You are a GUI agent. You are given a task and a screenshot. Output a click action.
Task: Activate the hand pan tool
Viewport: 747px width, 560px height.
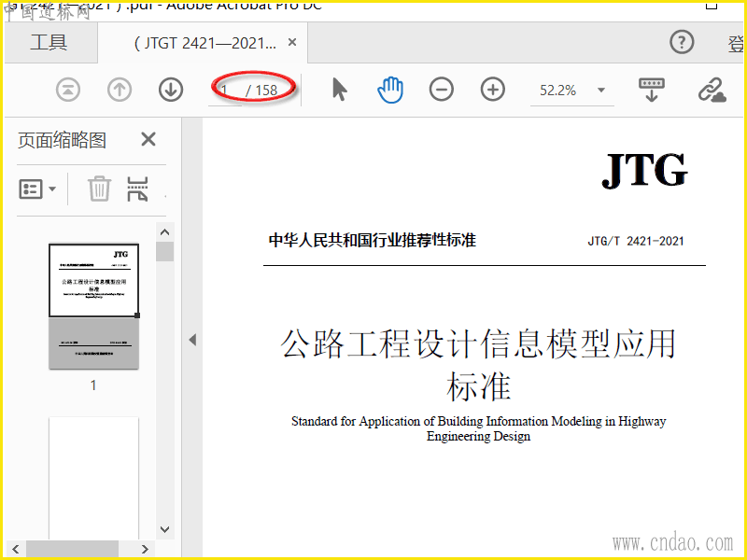[x=390, y=90]
